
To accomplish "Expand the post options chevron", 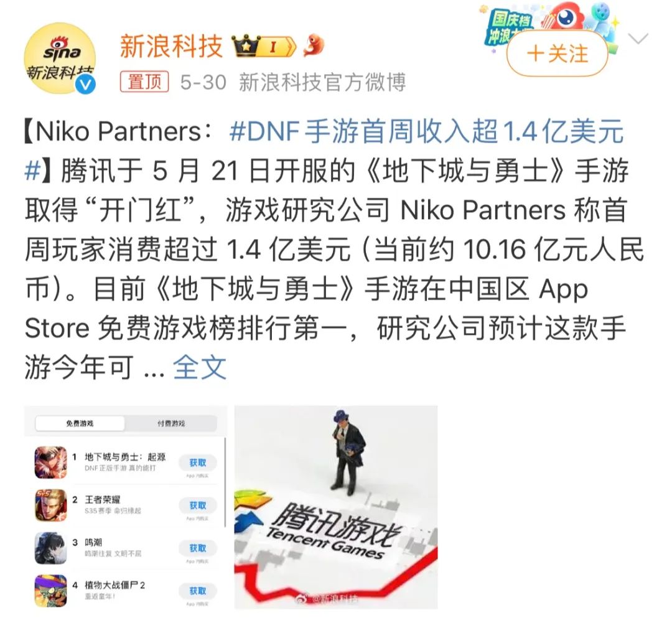I will (x=638, y=39).
